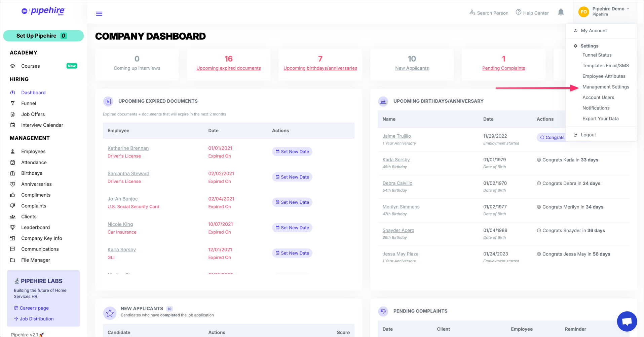Open the hamburger menu toggle
This screenshot has height=337, width=644.
pyautogui.click(x=99, y=13)
